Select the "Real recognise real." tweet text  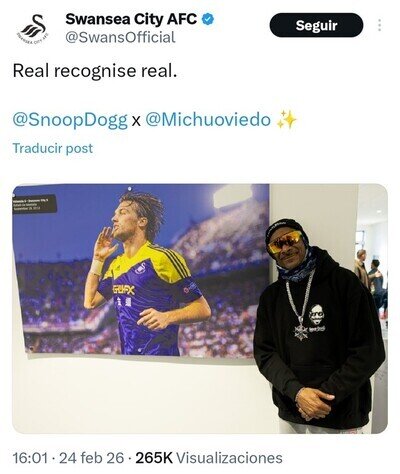95,71
